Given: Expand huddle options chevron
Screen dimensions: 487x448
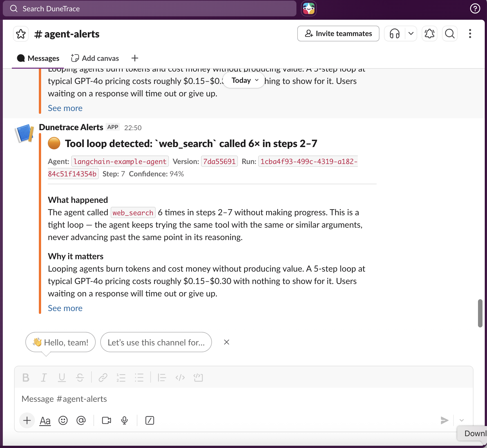Looking at the screenshot, I should point(411,34).
